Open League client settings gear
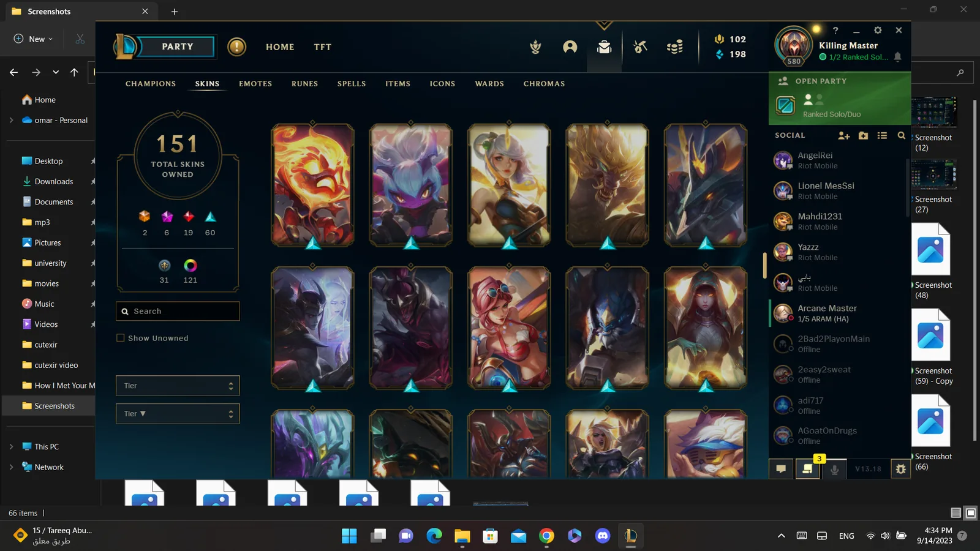 (878, 30)
